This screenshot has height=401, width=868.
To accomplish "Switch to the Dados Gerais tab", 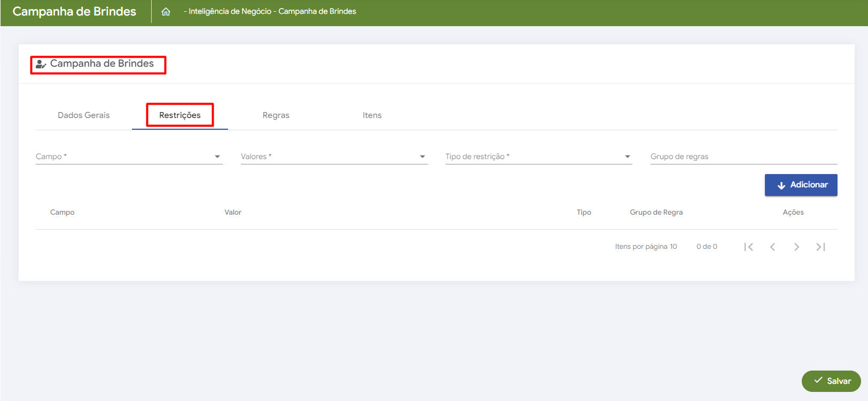I will point(84,115).
